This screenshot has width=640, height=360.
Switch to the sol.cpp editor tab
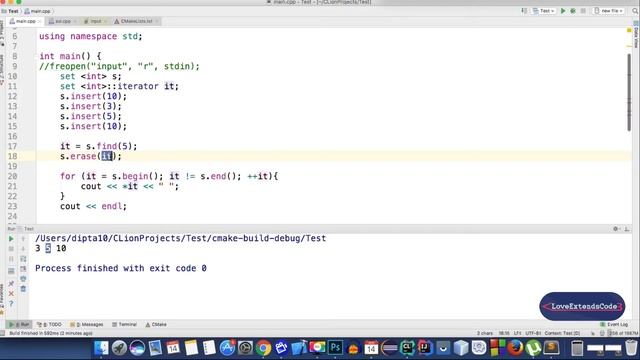(x=62, y=21)
